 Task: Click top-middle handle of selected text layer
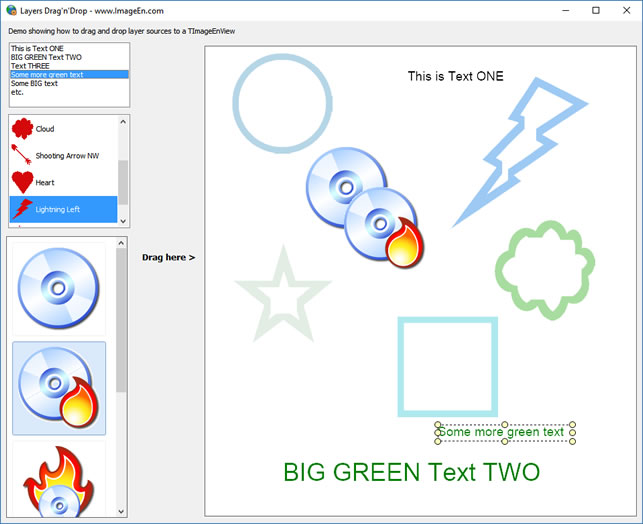pyautogui.click(x=505, y=425)
